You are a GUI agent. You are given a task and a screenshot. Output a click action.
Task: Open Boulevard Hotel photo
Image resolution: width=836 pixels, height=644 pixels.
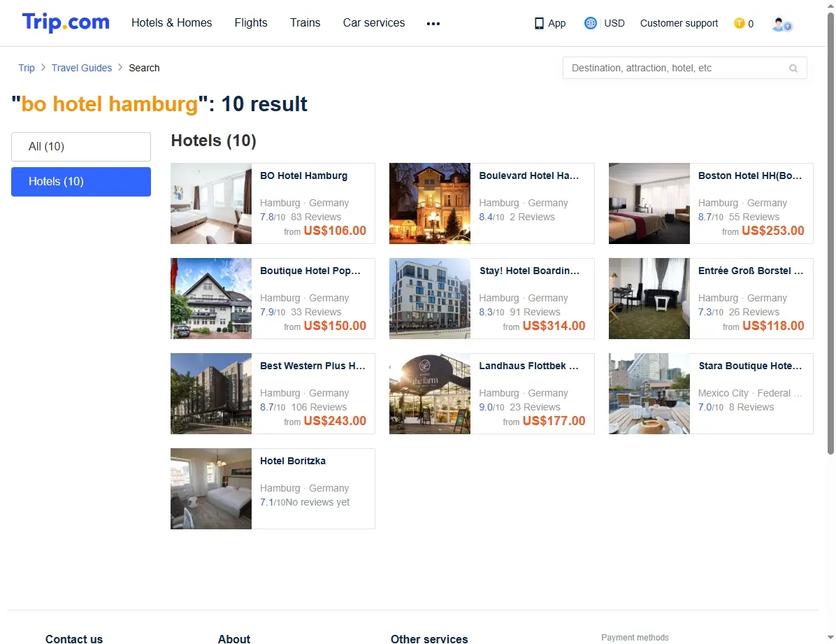[x=430, y=203]
